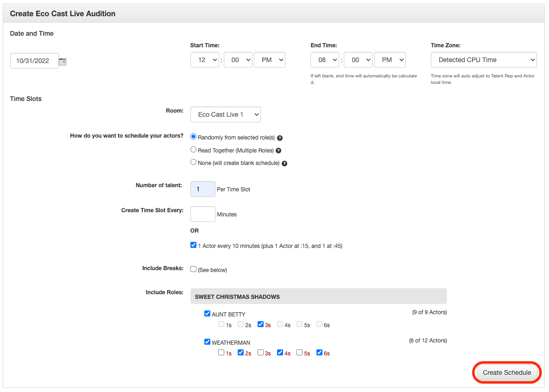
Task: Check WEATHERMAN 3s checkbox
Action: click(x=260, y=353)
